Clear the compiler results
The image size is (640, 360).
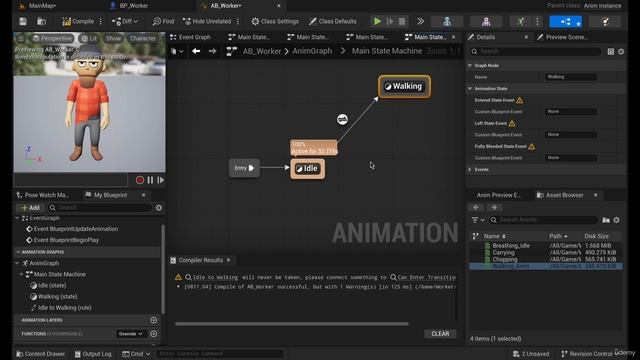click(x=440, y=334)
